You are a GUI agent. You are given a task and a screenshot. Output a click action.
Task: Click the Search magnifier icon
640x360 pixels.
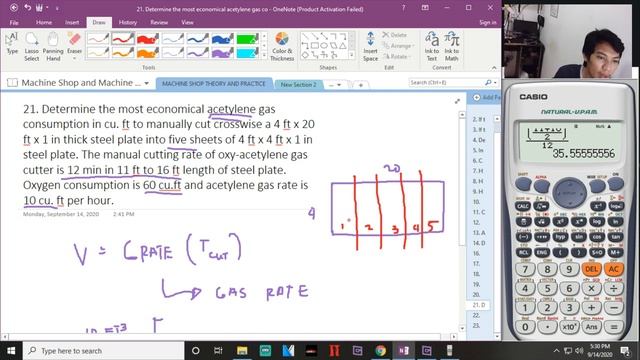point(488,82)
